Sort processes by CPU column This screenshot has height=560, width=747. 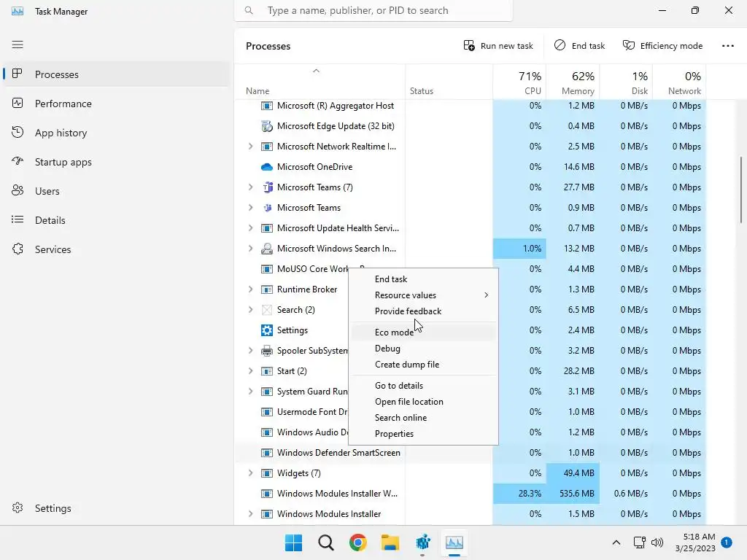point(519,82)
